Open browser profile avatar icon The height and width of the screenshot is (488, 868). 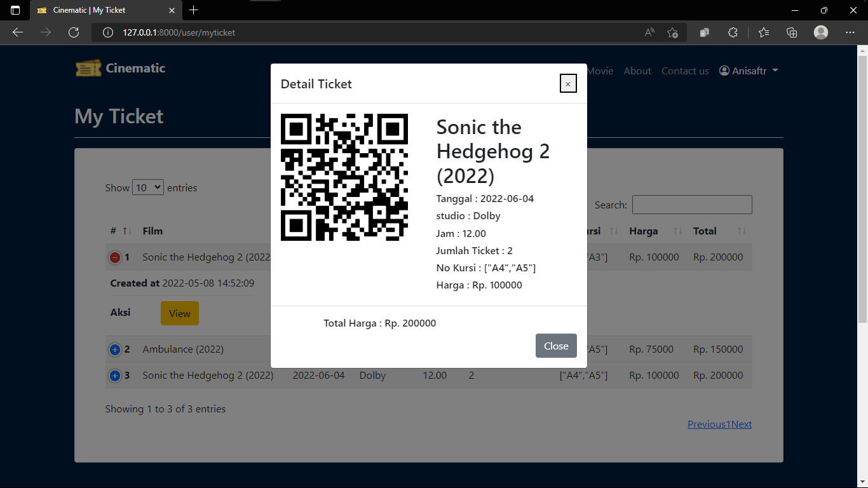pos(821,32)
